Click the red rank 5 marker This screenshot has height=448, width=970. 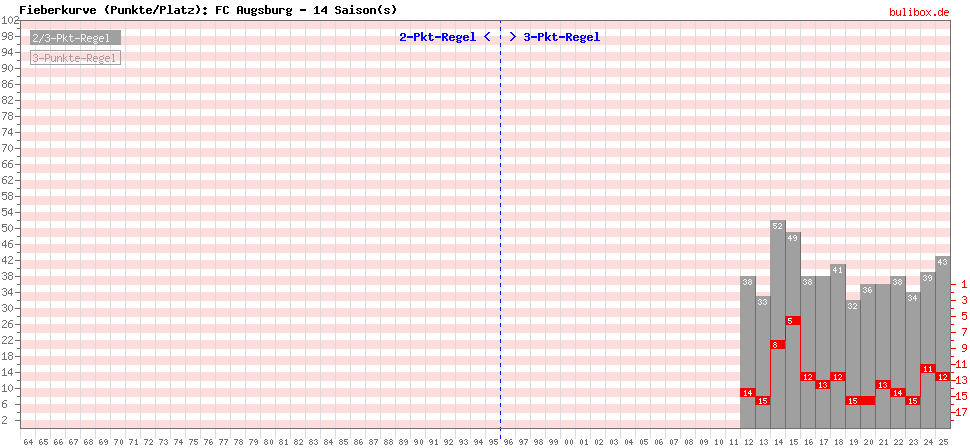click(x=792, y=320)
